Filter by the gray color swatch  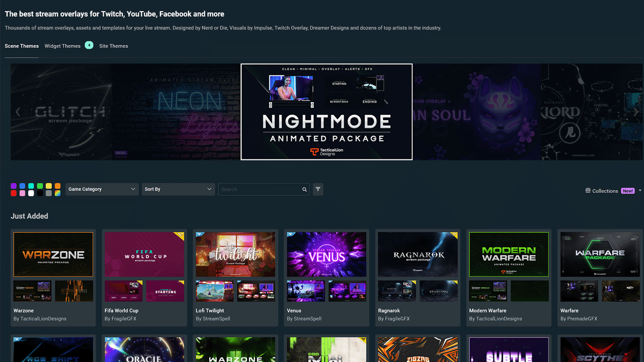(49, 193)
